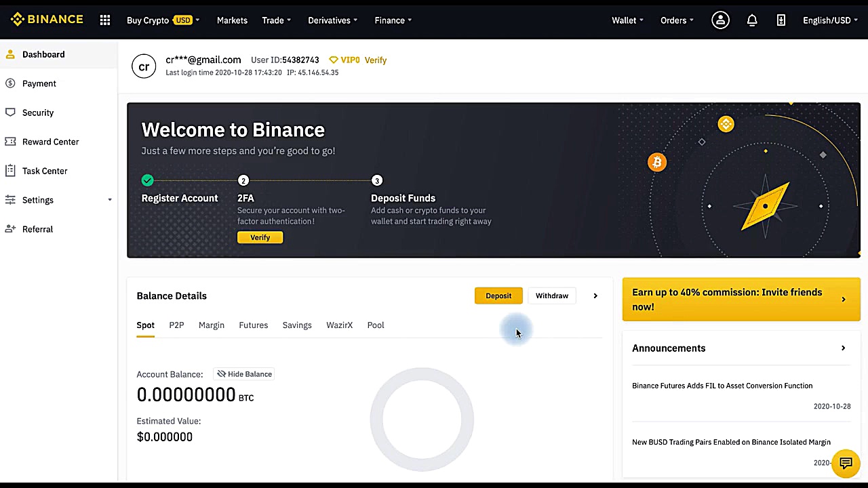
Task: Expand the Buy Crypto dropdown
Action: tap(163, 20)
